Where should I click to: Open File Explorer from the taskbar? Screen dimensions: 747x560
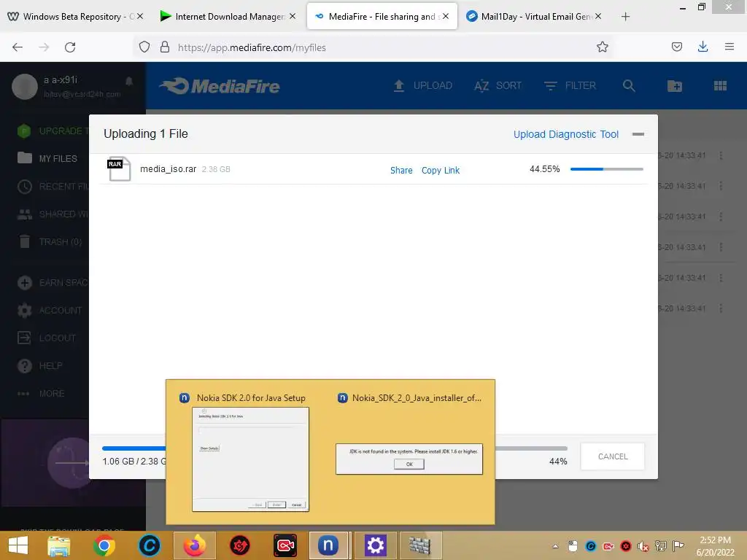pos(59,545)
